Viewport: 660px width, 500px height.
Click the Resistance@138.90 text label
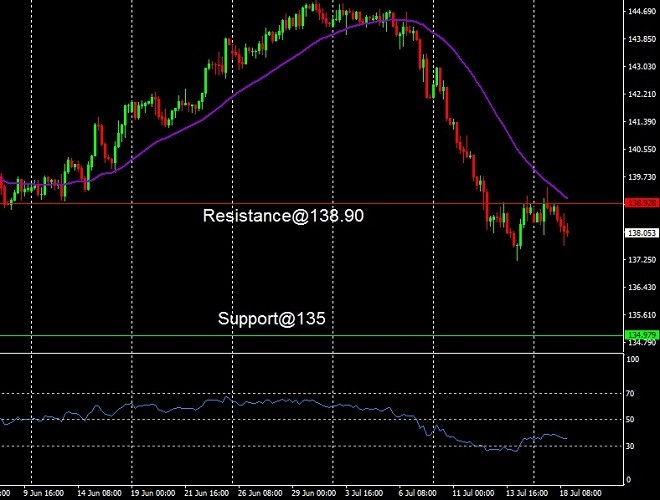(x=283, y=215)
